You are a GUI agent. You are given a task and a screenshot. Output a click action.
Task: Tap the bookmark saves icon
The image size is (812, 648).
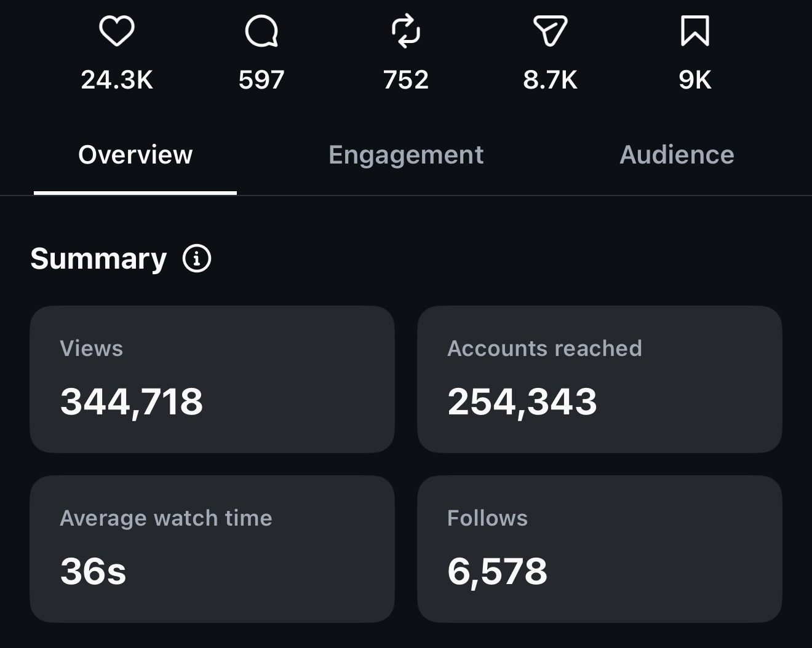[x=695, y=31]
